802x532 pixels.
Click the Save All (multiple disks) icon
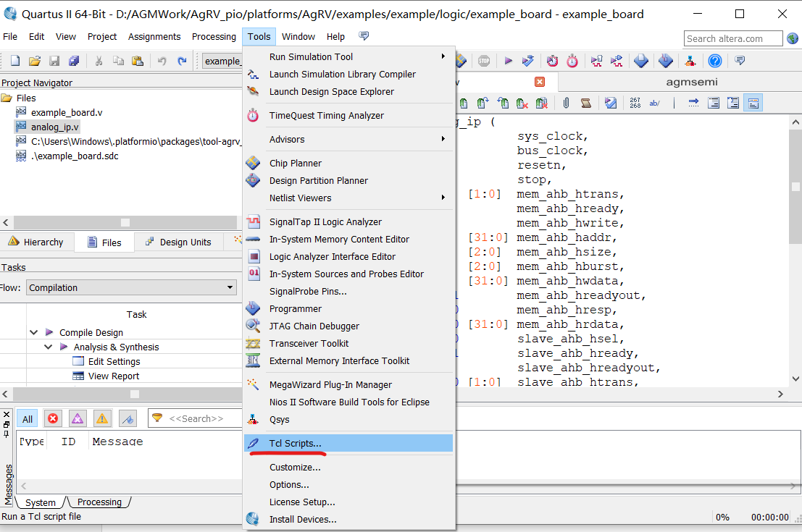click(74, 61)
